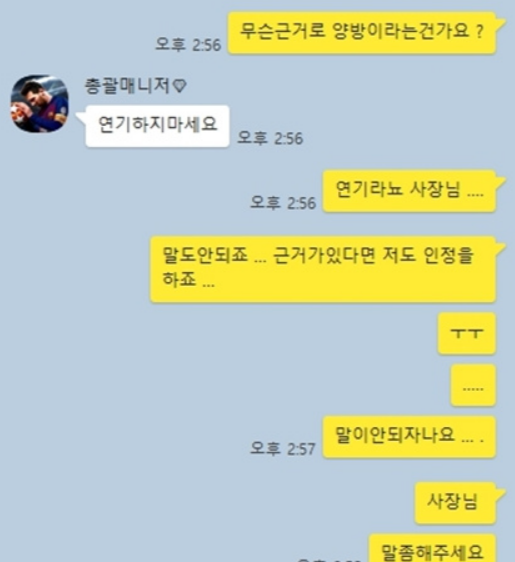515x562 pixels.
Task: Select the sender name 총괄매니저
Action: click(x=127, y=86)
